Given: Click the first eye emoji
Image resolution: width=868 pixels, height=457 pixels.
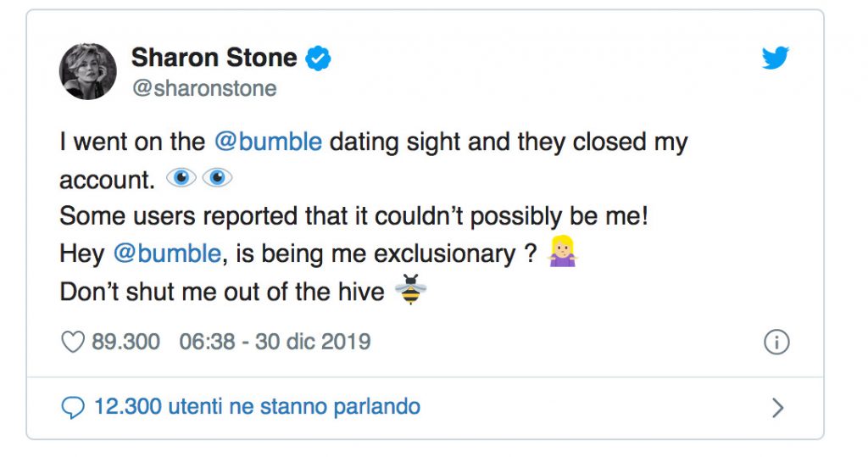Looking at the screenshot, I should 181,179.
